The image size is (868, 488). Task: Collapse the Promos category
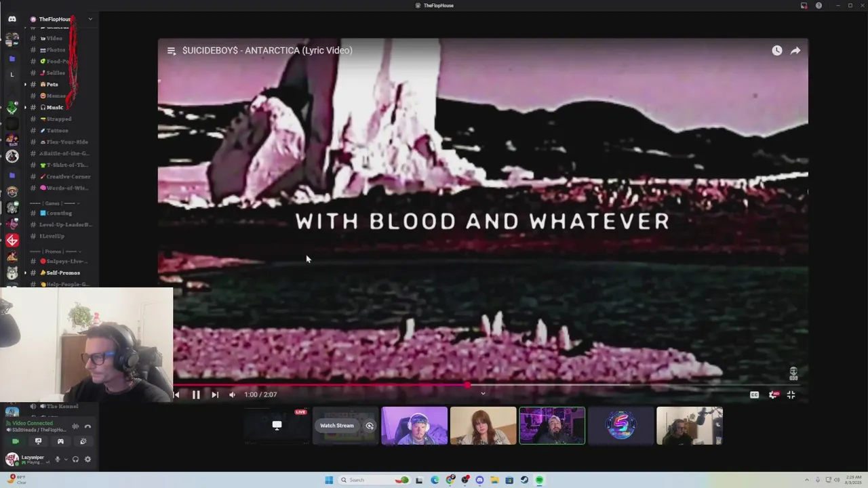click(x=54, y=251)
